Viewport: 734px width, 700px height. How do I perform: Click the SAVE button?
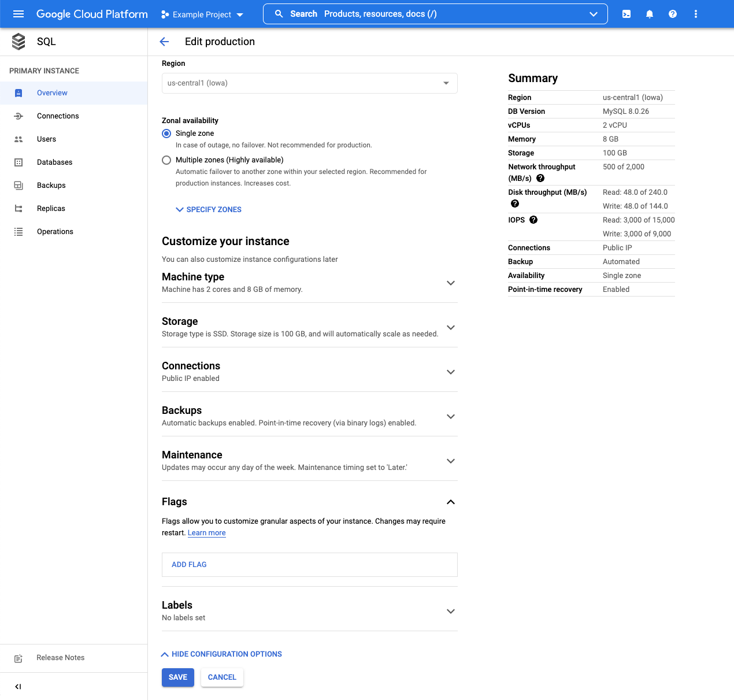178,677
